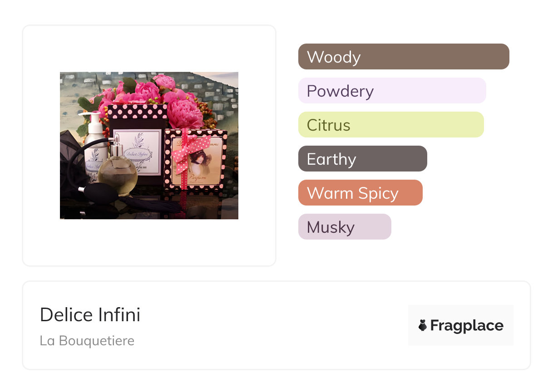Screen dimensions: 553x392
Task: Open the La Bouquetiere brand link
Action: coord(87,341)
